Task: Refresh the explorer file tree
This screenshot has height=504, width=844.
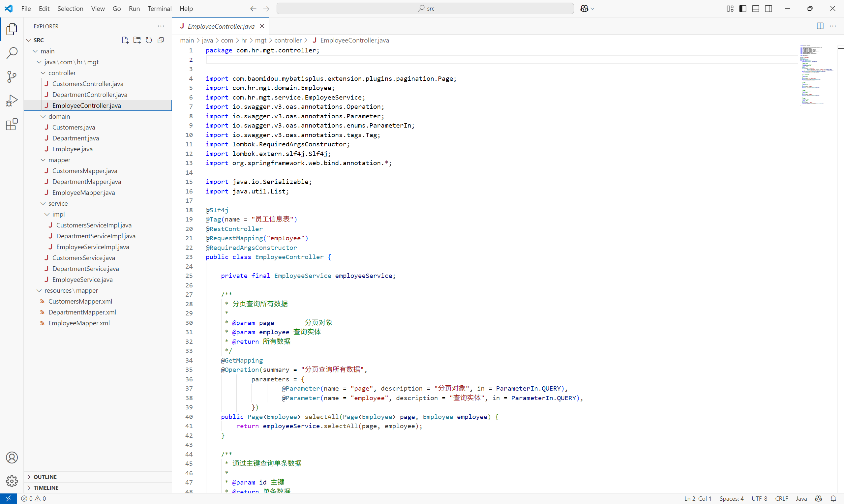Action: click(x=149, y=40)
